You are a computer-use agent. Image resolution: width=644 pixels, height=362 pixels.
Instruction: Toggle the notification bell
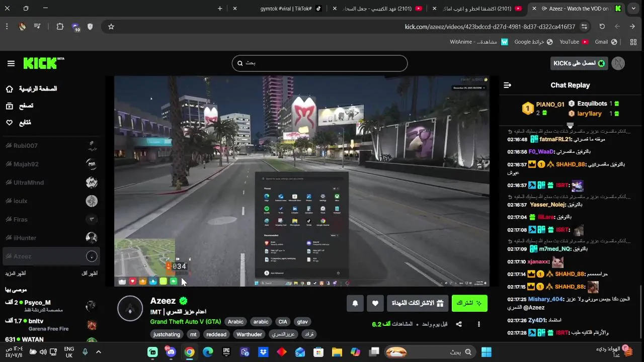[355, 303]
